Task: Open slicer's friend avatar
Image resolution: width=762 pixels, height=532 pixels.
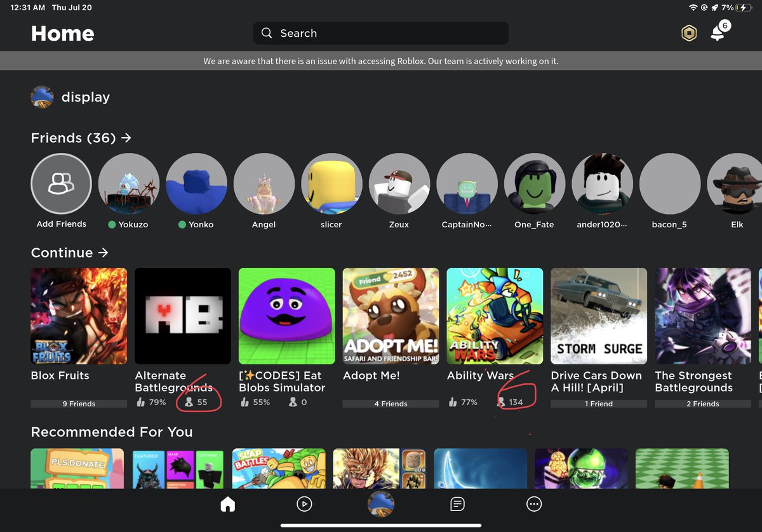Action: pos(331,183)
